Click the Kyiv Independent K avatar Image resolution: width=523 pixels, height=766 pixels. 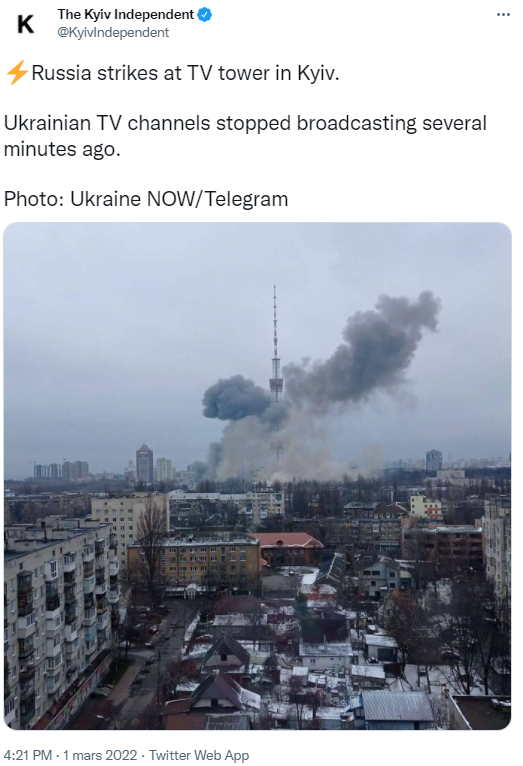point(25,23)
